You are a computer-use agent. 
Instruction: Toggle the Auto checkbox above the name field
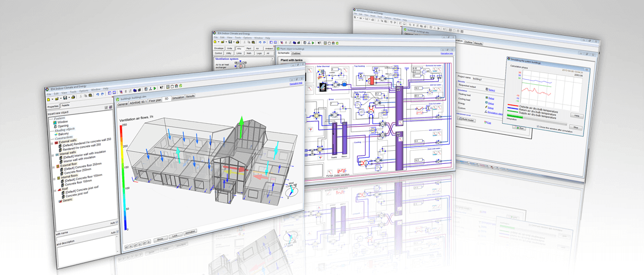[x=117, y=222]
